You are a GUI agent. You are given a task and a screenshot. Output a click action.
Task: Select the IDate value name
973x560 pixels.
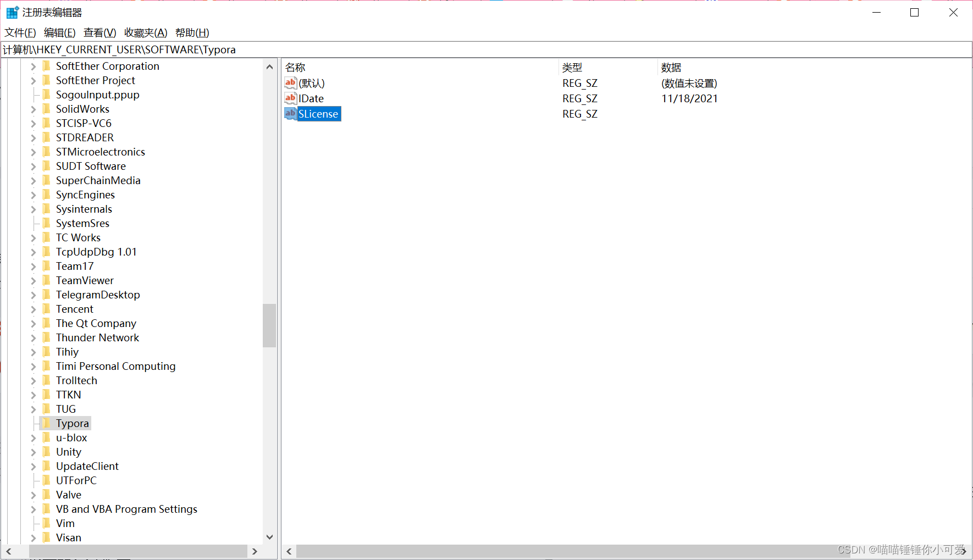(311, 98)
